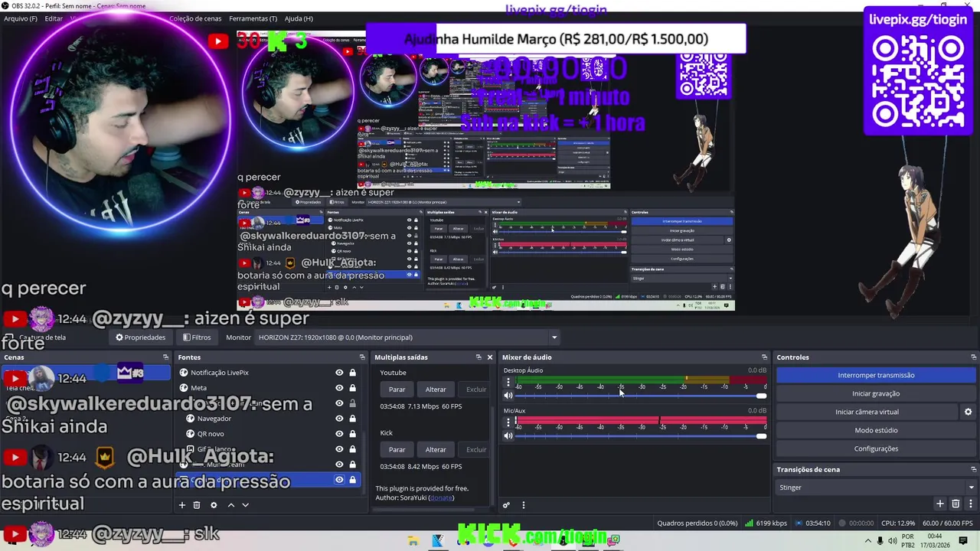The width and height of the screenshot is (980, 551).
Task: Click Iniciar gravação button
Action: click(876, 393)
